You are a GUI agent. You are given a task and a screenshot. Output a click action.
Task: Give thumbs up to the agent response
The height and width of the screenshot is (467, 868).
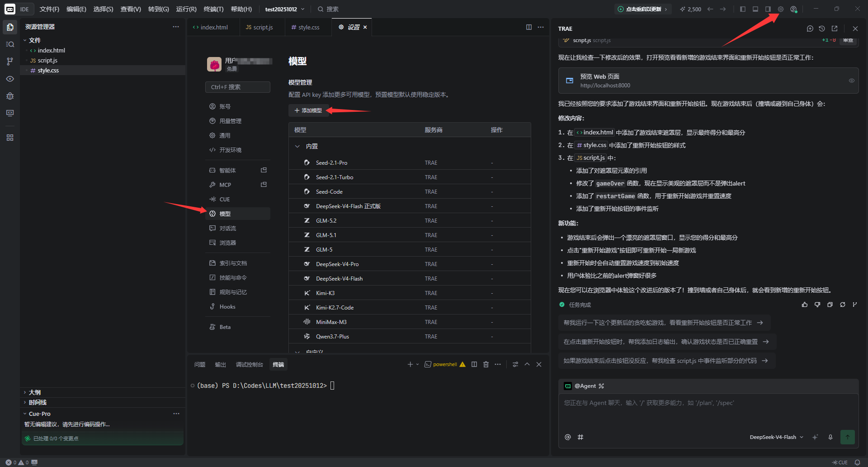coord(805,305)
